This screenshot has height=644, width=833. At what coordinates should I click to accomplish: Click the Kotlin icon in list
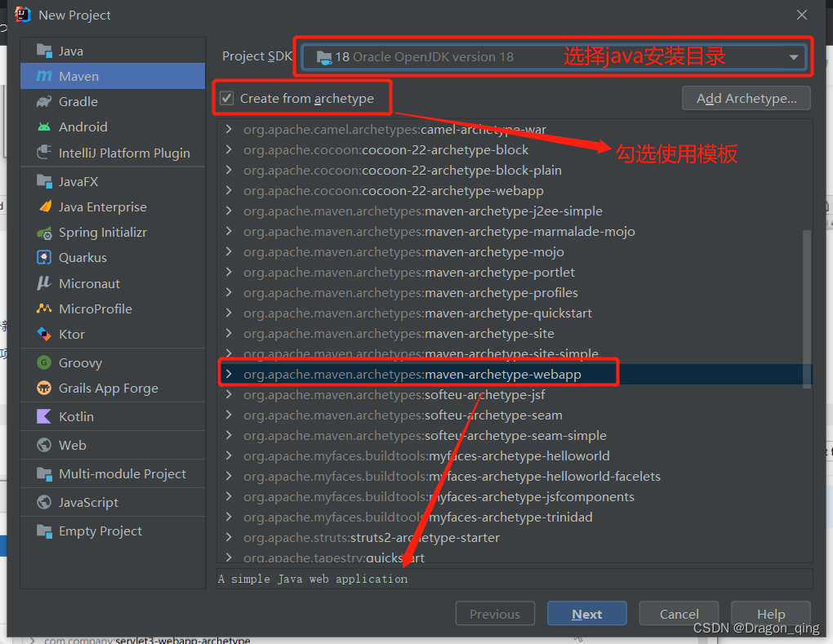(x=44, y=417)
